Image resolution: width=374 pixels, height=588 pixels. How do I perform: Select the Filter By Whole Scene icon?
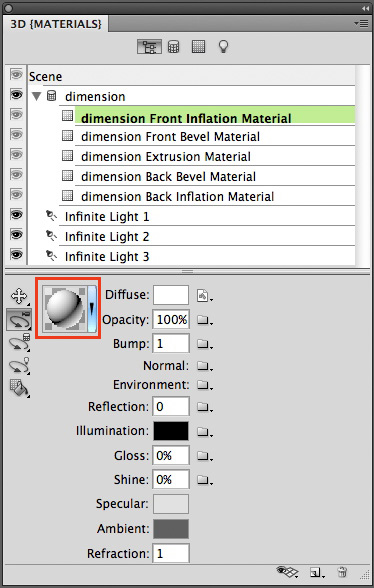149,47
